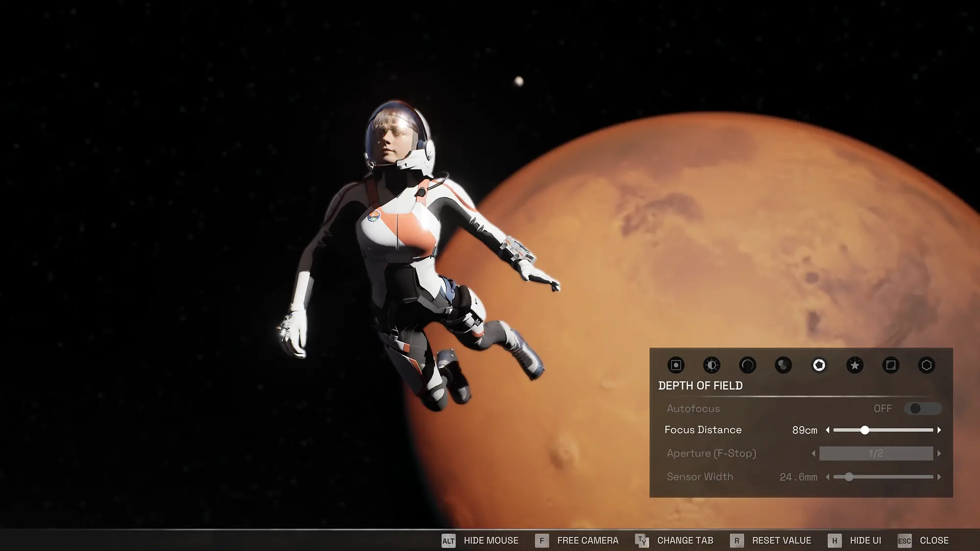Click the f/2 aperture value box
Viewport: 980px width, 551px height.
(x=876, y=454)
